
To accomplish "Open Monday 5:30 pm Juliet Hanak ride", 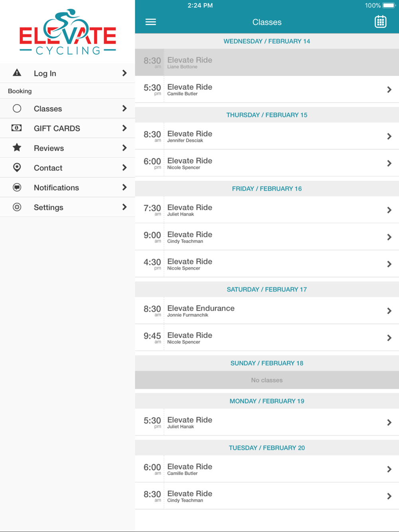I will pos(267,422).
